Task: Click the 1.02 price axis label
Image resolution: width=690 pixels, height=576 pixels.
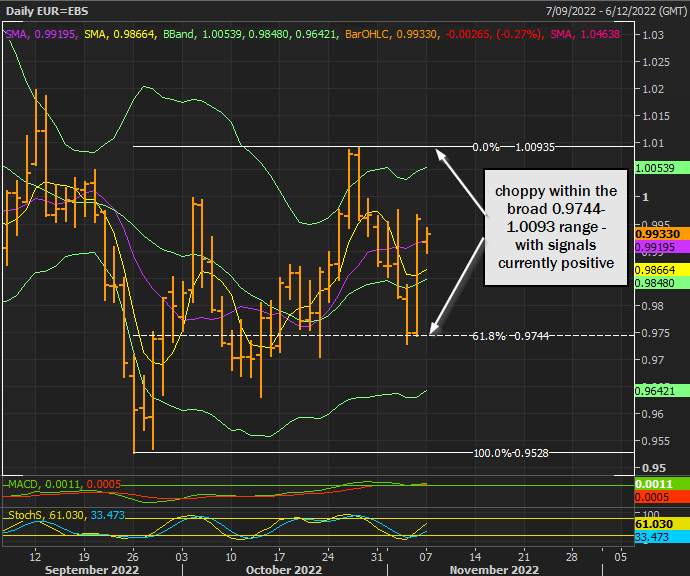Action: pyautogui.click(x=653, y=89)
